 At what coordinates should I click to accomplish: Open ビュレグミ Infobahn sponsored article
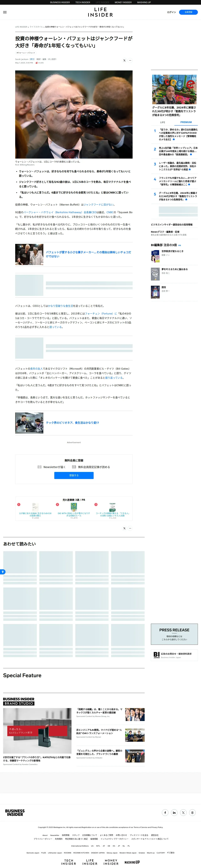[110, 756]
